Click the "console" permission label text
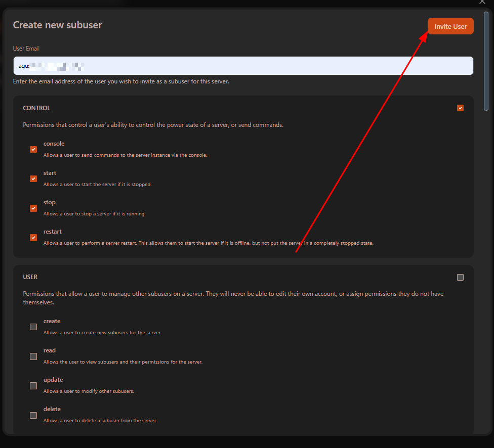The height and width of the screenshot is (448, 494). [x=54, y=144]
